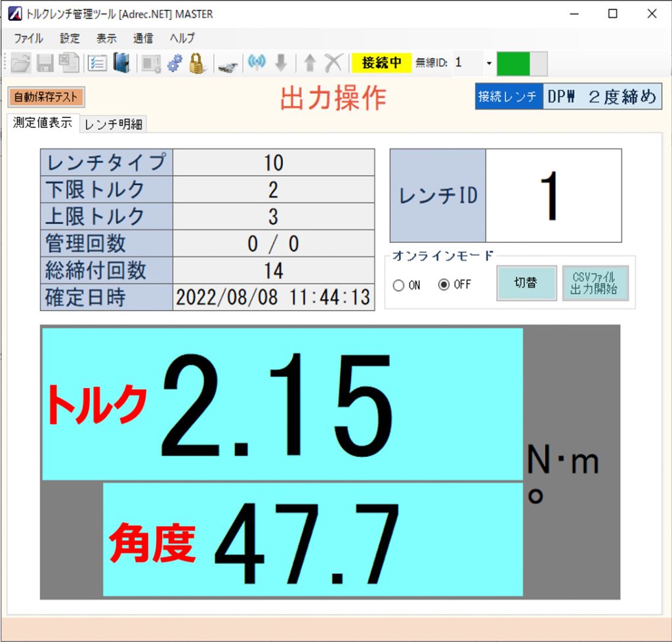Click the wireless signal antenna icon

point(257,63)
